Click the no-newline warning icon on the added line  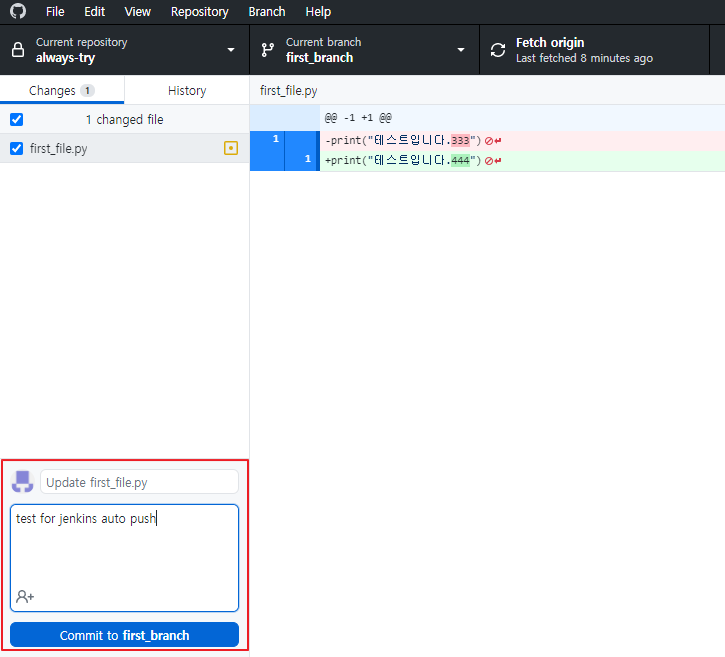click(x=493, y=161)
